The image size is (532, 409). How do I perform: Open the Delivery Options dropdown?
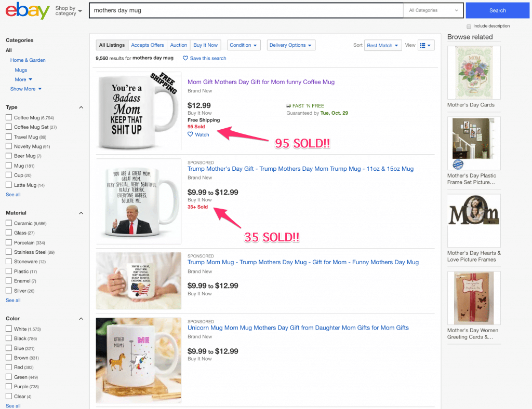[x=291, y=45]
